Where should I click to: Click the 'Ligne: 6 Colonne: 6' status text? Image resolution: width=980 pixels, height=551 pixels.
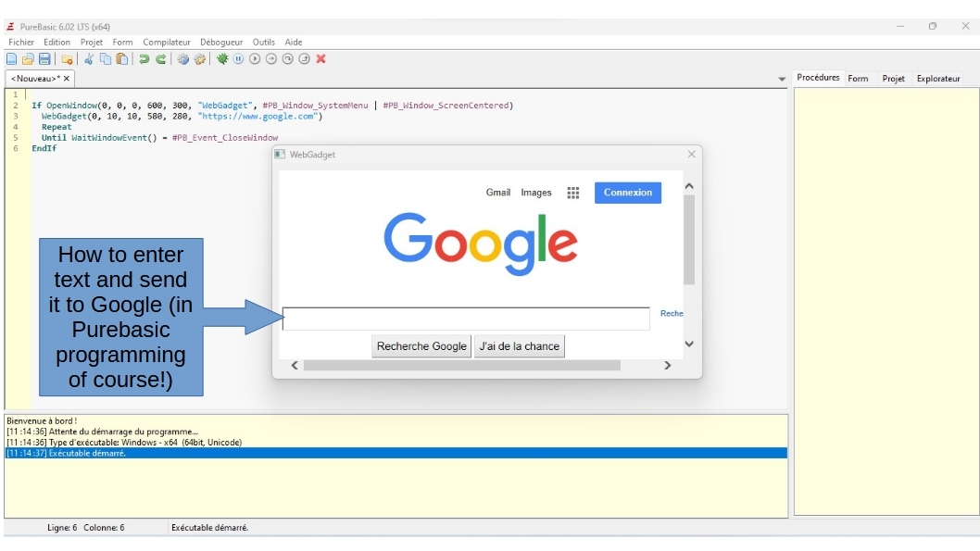(x=85, y=528)
